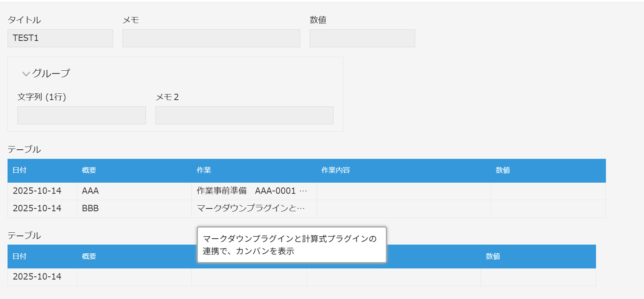This screenshot has height=299, width=644.
Task: Click the 作業 column header
Action: point(204,170)
